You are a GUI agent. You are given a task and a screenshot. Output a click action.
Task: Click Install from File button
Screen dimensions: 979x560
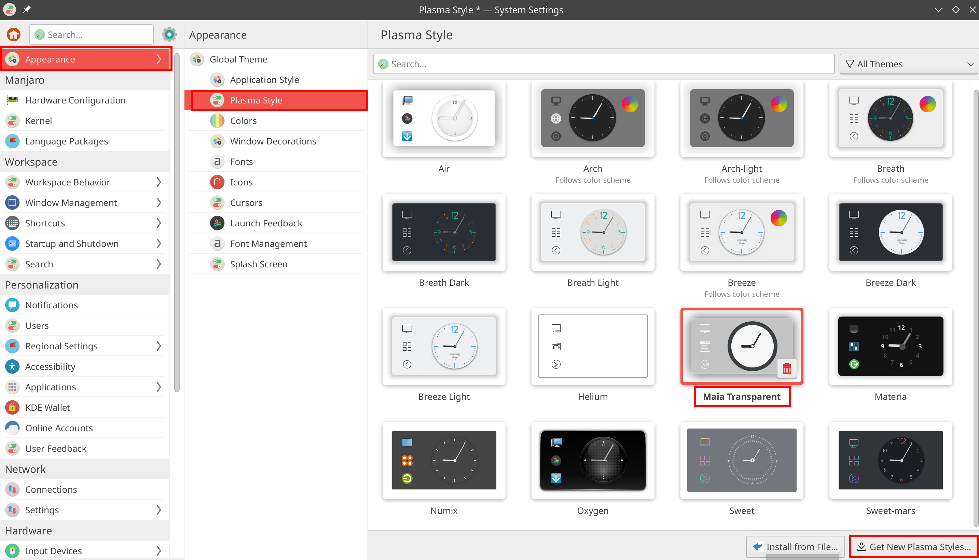coord(795,547)
